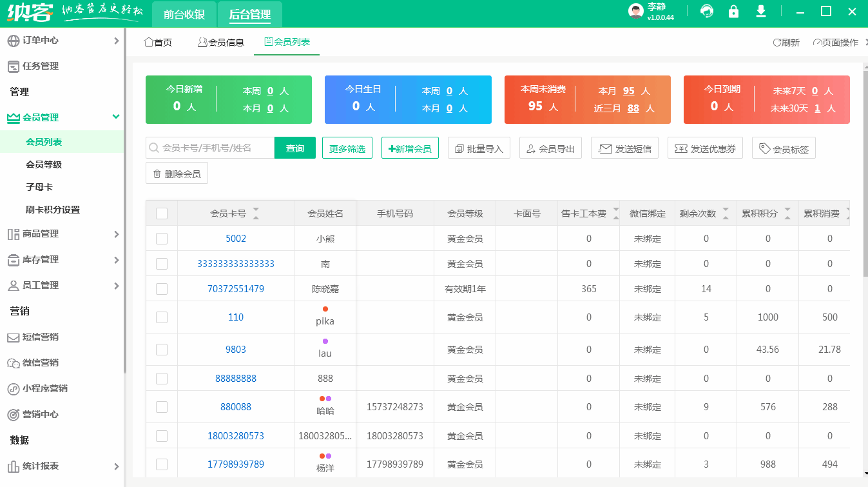Check the row checkbox for member 5002
868x487 pixels.
click(161, 238)
